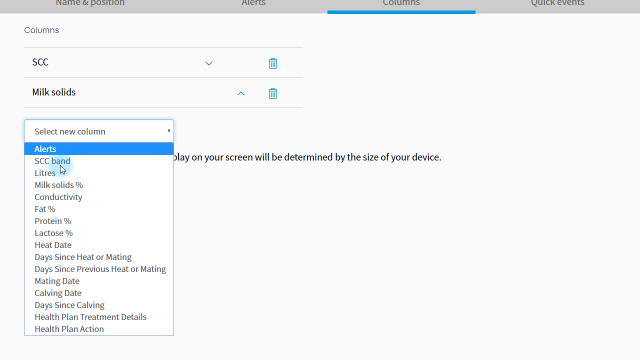Select Days Since Heat or Mating
The image size is (640, 360).
99,257
